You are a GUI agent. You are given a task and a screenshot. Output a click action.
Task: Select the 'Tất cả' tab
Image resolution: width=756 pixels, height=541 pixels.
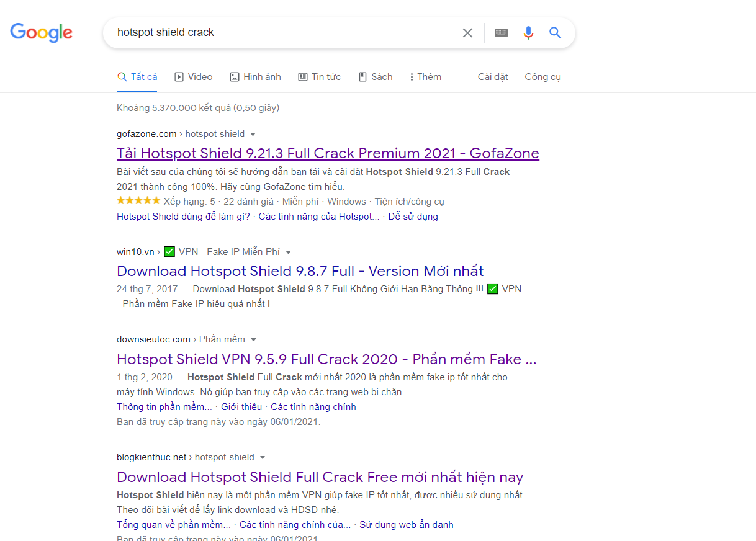point(137,77)
